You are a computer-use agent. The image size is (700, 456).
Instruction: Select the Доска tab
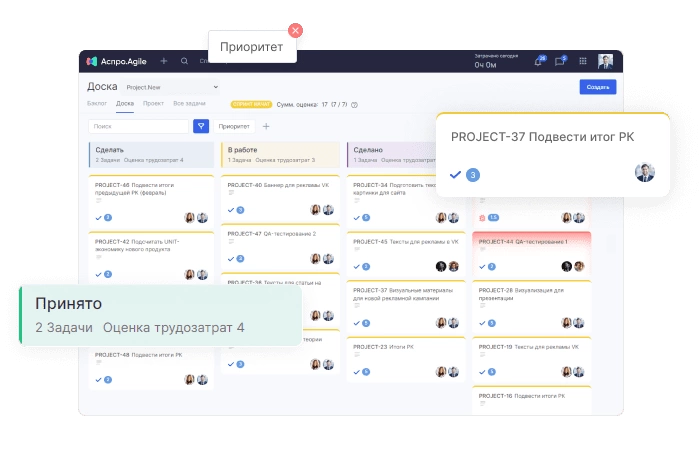click(125, 104)
